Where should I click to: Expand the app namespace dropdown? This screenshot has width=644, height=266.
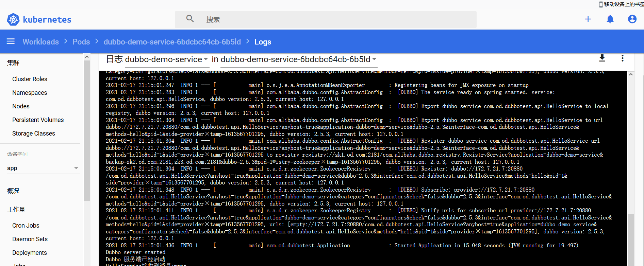tap(43, 168)
